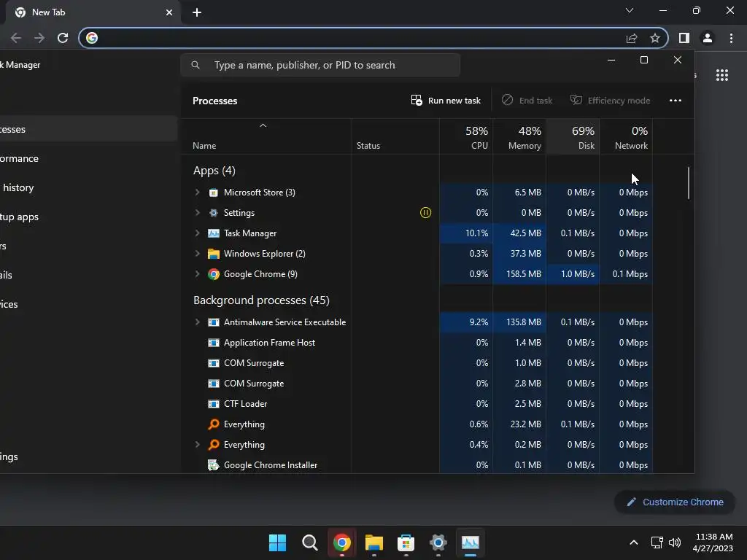Sort processes by Memory column
This screenshot has width=747, height=560.
coord(519,137)
